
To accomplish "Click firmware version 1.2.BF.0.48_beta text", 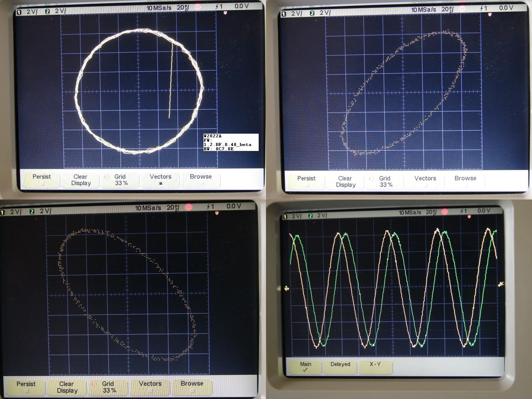I will click(x=227, y=145).
